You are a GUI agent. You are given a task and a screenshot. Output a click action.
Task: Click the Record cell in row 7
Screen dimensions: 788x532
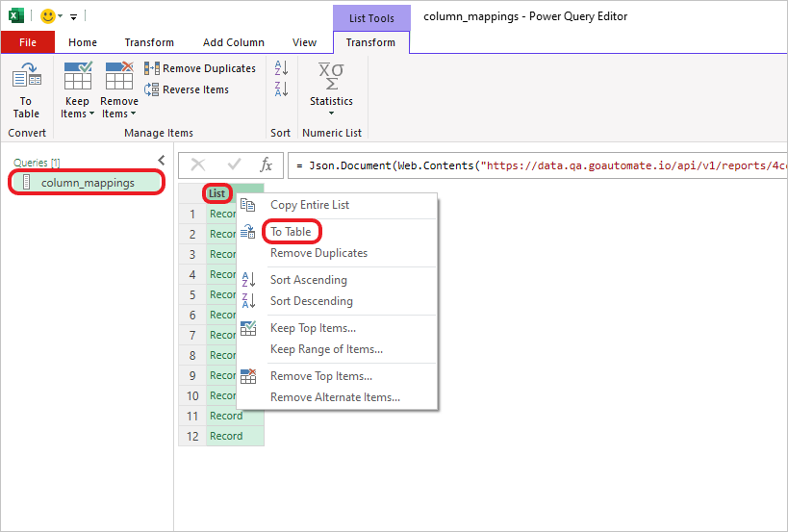click(x=221, y=335)
